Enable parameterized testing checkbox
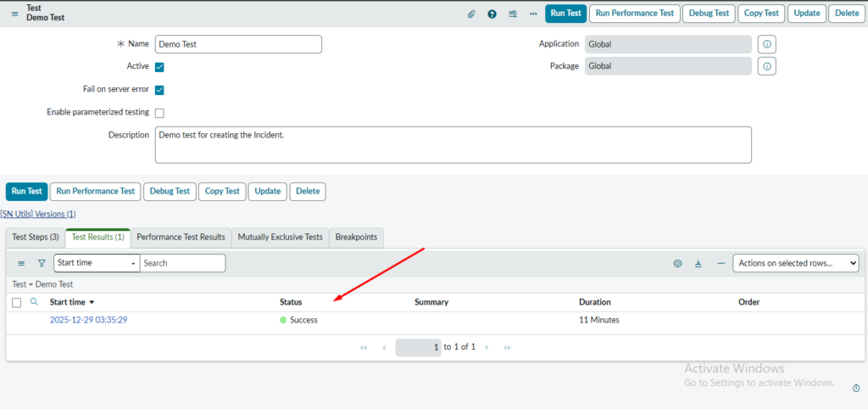 [159, 113]
